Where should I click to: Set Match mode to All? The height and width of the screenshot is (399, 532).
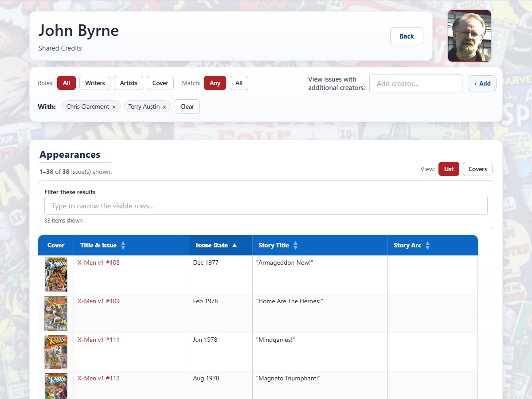[x=239, y=83]
